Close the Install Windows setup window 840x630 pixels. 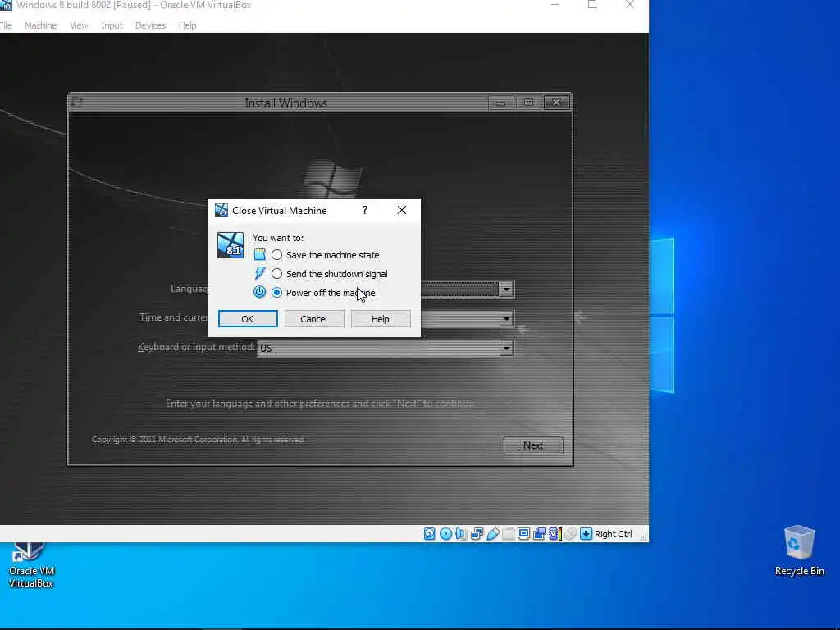[x=556, y=103]
